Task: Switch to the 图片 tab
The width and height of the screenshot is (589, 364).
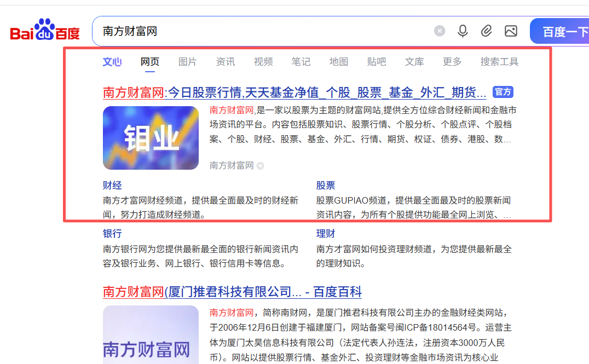Action: click(188, 62)
